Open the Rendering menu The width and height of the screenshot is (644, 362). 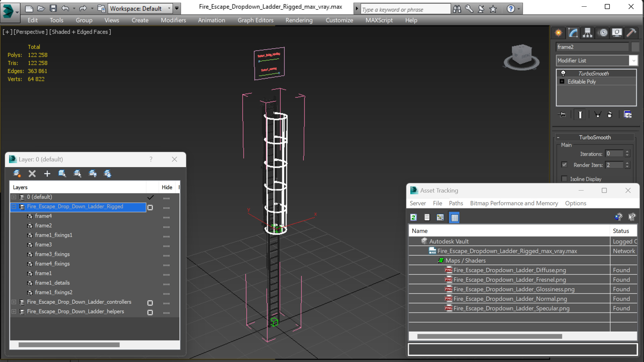pyautogui.click(x=299, y=20)
